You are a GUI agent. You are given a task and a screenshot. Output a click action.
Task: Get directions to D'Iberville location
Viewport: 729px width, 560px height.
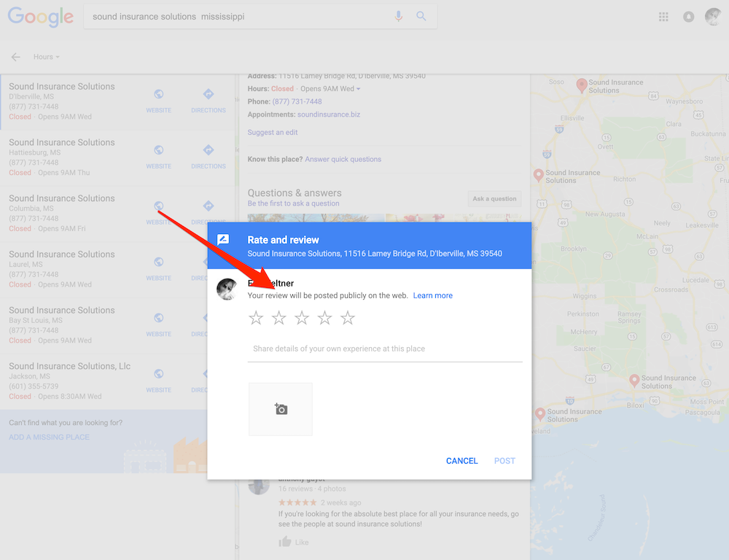pyautogui.click(x=208, y=101)
